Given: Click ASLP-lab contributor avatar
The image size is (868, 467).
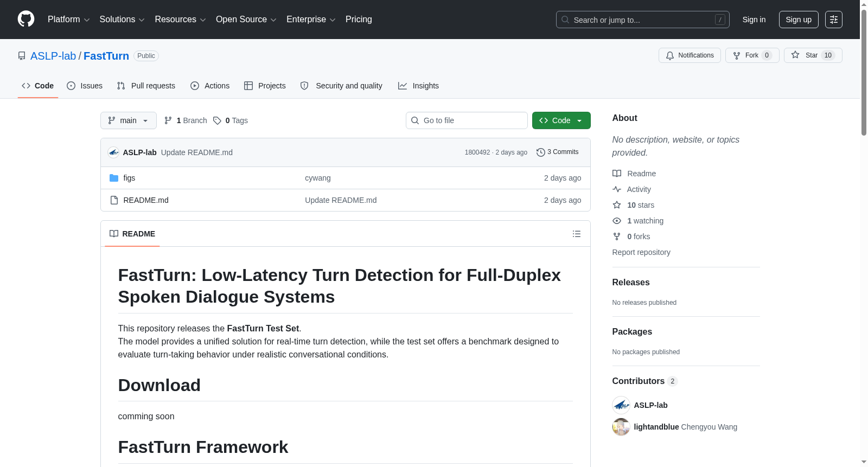Looking at the screenshot, I should (x=621, y=405).
